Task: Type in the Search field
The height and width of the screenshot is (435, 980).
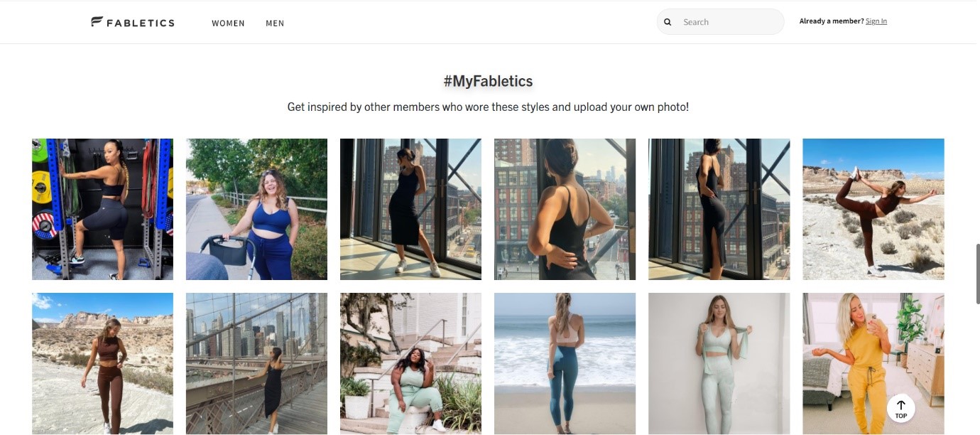Action: tap(728, 22)
